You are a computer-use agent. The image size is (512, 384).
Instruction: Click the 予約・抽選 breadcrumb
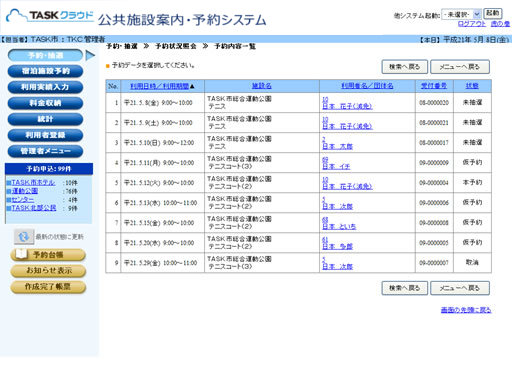pyautogui.click(x=122, y=46)
